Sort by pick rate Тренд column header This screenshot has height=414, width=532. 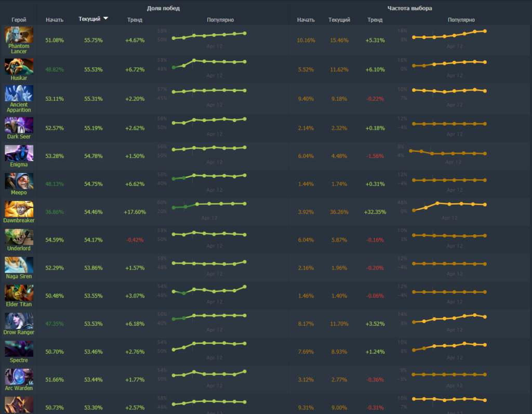(375, 20)
